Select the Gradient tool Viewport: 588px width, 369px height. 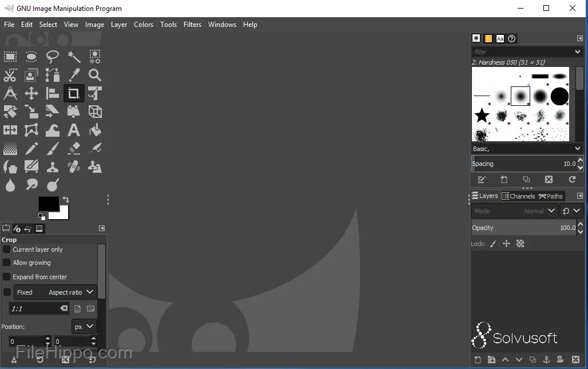pos(10,149)
